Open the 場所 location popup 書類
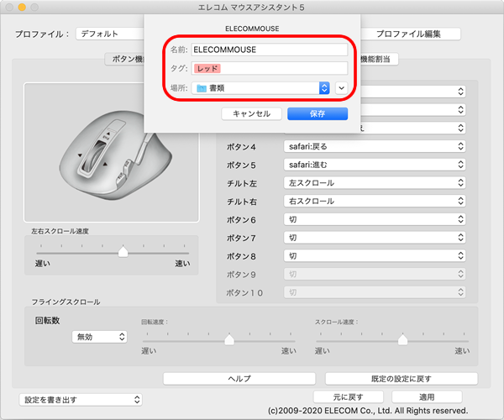The width and height of the screenshot is (504, 420). point(260,88)
